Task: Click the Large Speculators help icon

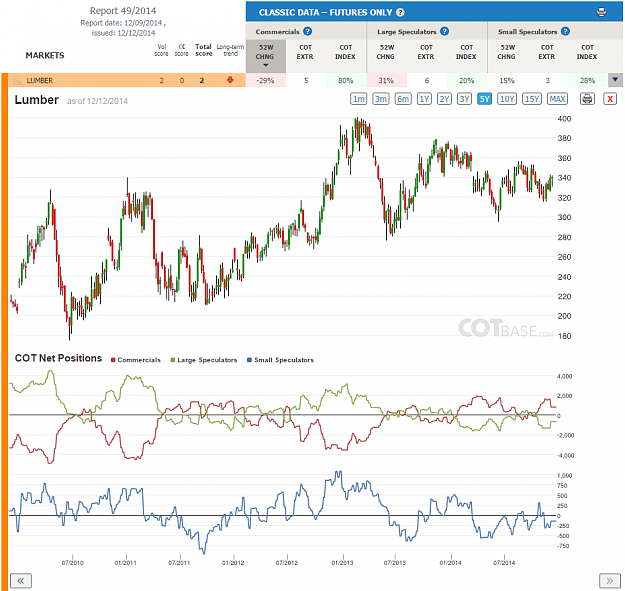Action: (444, 31)
